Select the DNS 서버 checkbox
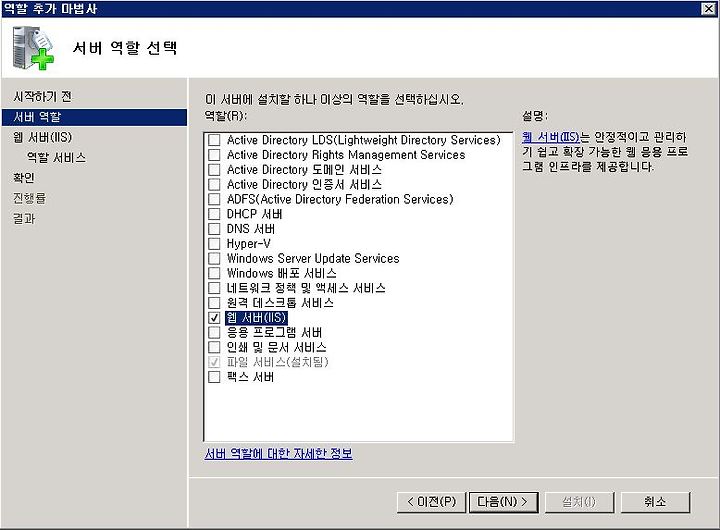The width and height of the screenshot is (720, 530). click(x=214, y=229)
